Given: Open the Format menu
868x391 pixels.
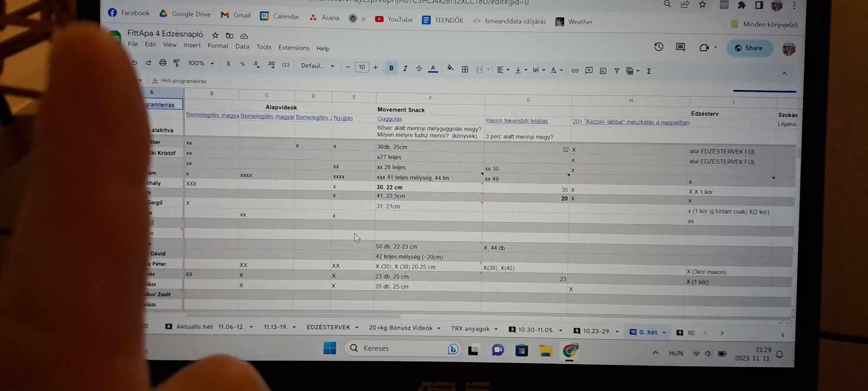Looking at the screenshot, I should click(x=217, y=46).
